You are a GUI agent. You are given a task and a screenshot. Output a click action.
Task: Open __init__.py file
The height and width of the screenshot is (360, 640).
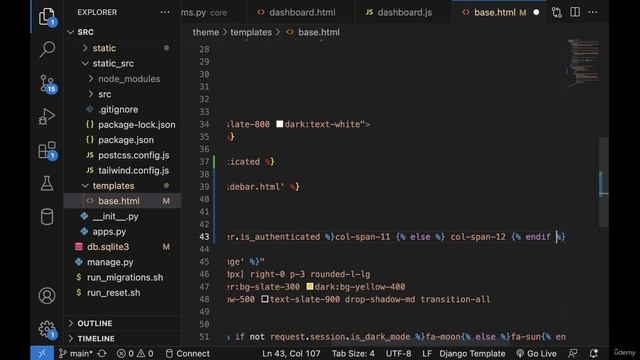(x=122, y=216)
